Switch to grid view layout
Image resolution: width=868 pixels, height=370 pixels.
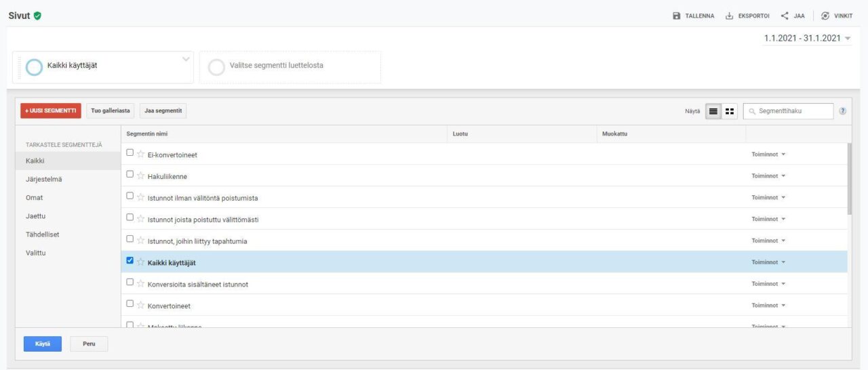[730, 111]
